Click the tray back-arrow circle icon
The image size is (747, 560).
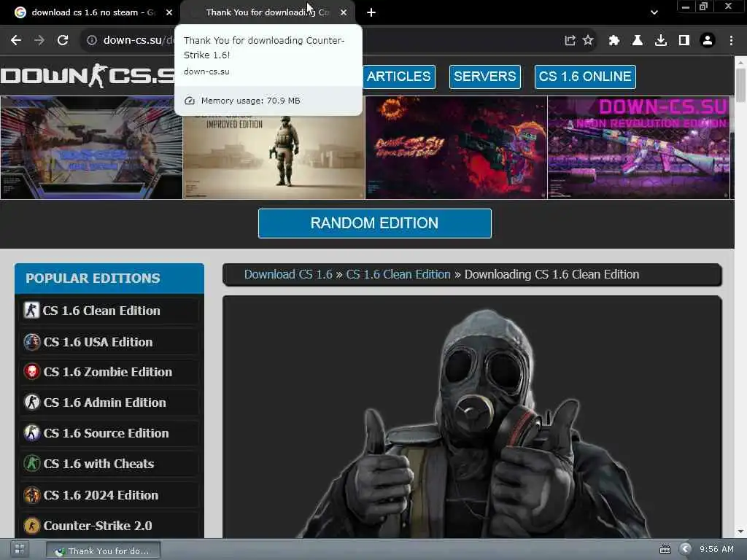pyautogui.click(x=685, y=550)
